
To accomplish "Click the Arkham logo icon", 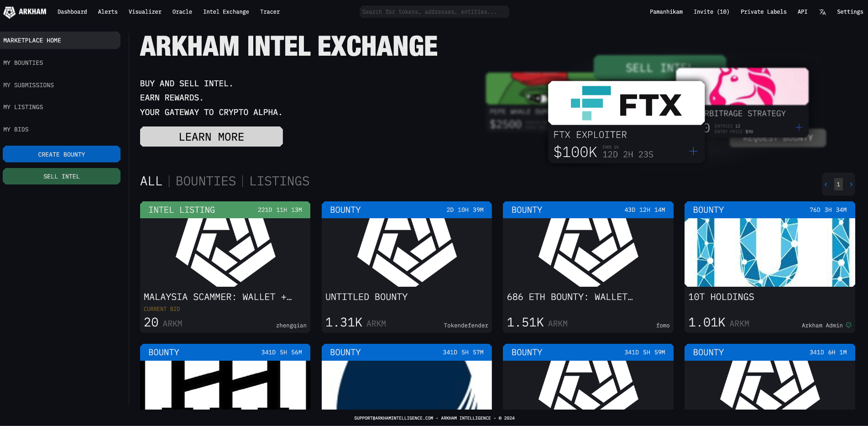I will pos(10,12).
